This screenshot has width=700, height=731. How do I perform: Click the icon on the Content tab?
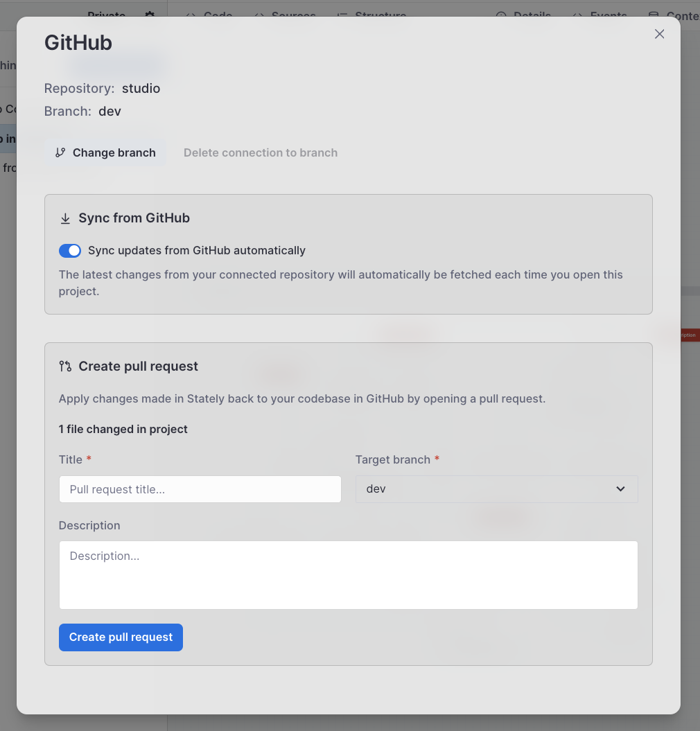652,15
